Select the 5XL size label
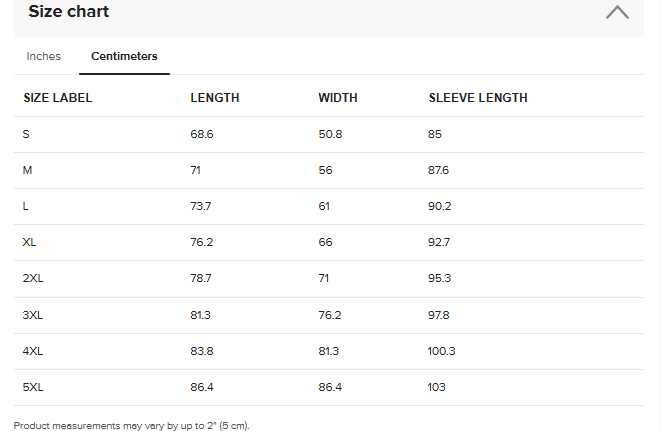Screen dimensions: 661x431 coord(32,387)
